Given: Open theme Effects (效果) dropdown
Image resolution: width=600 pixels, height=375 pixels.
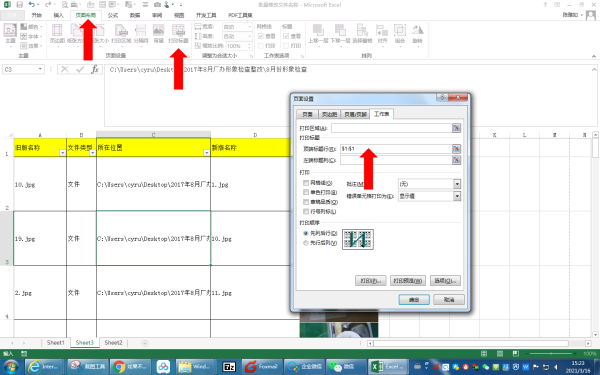Looking at the screenshot, I should tap(30, 46).
